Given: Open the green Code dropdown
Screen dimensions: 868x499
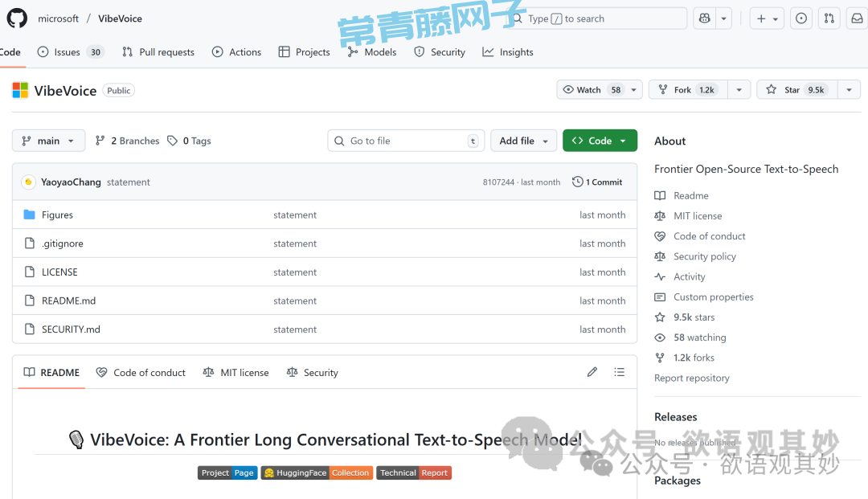Looking at the screenshot, I should click(600, 141).
